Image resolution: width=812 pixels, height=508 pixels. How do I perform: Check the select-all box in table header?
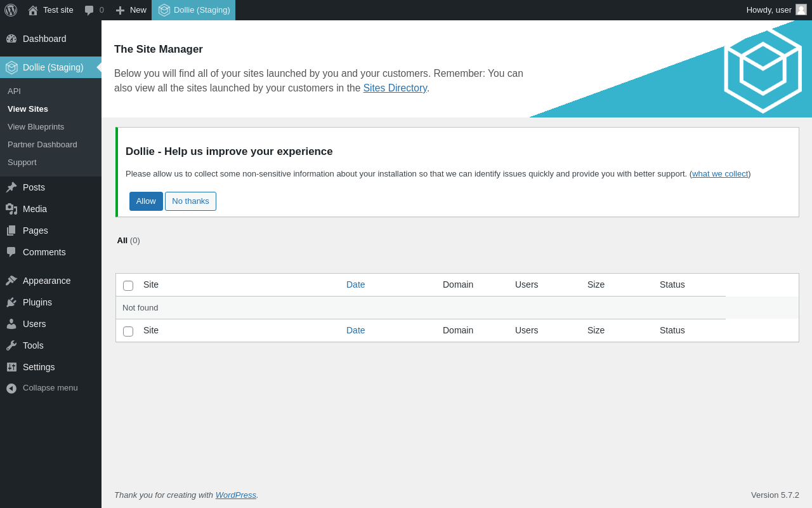(x=128, y=286)
